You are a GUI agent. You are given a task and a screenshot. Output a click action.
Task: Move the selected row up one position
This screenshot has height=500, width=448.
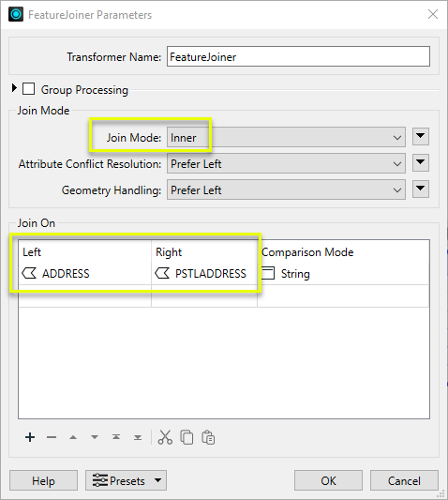click(73, 437)
